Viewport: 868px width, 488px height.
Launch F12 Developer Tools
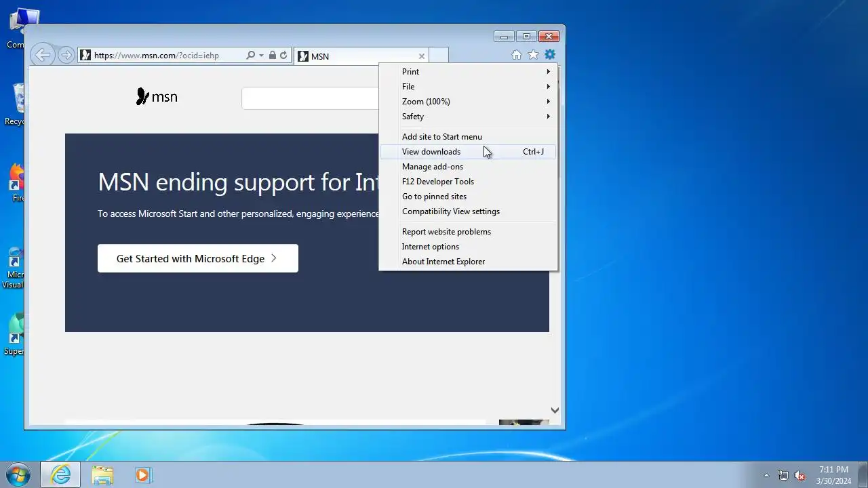[469, 182]
